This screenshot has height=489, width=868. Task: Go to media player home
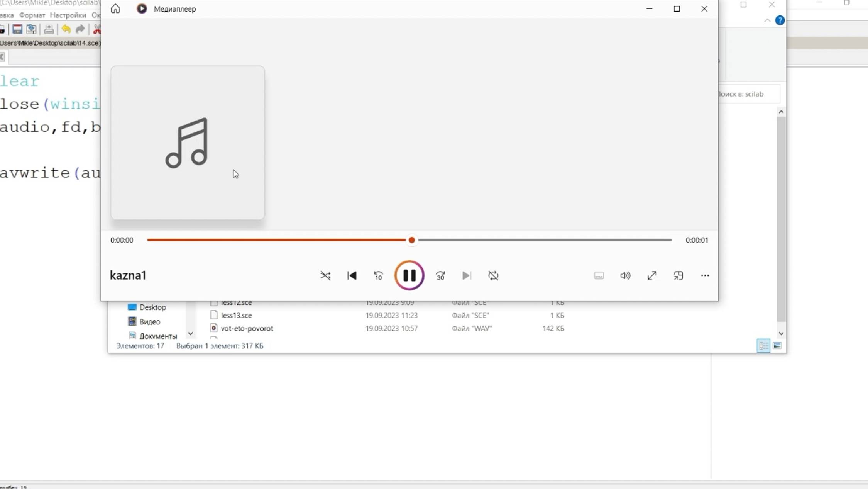coord(115,8)
